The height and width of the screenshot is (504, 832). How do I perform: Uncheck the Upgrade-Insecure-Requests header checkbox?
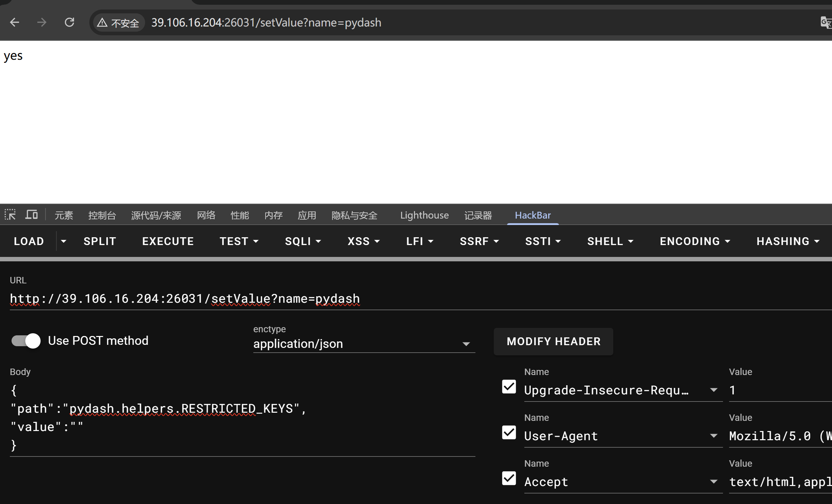point(509,387)
